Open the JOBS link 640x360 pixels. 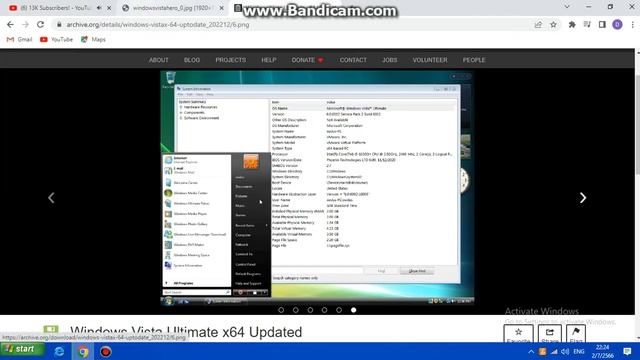[x=389, y=60]
